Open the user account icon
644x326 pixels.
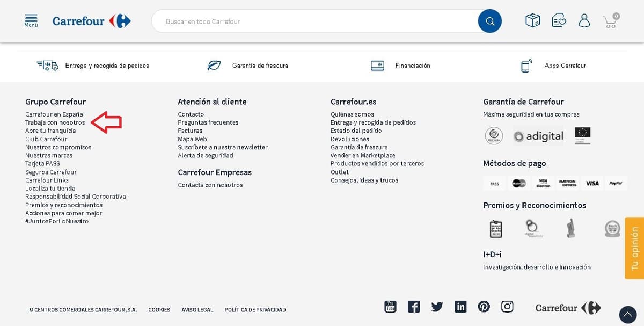click(x=584, y=21)
